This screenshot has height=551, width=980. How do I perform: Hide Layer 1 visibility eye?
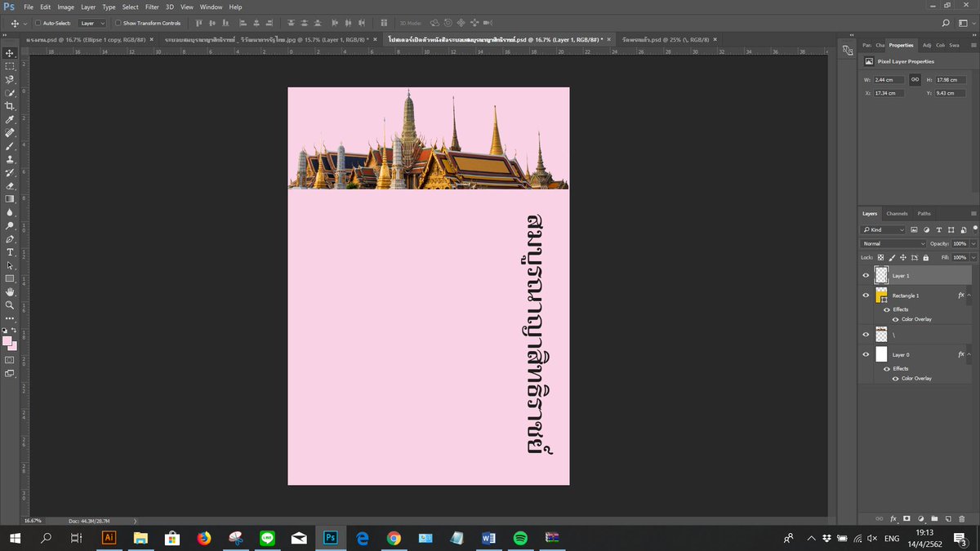point(866,275)
